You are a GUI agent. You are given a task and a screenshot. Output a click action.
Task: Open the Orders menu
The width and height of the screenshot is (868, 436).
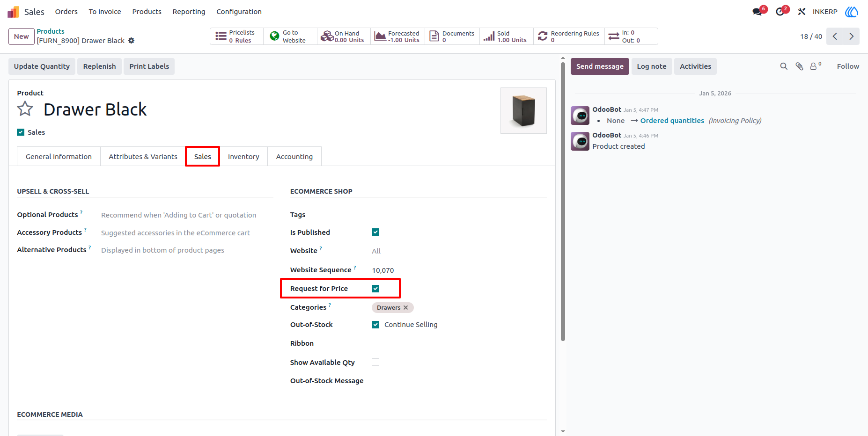(x=66, y=12)
